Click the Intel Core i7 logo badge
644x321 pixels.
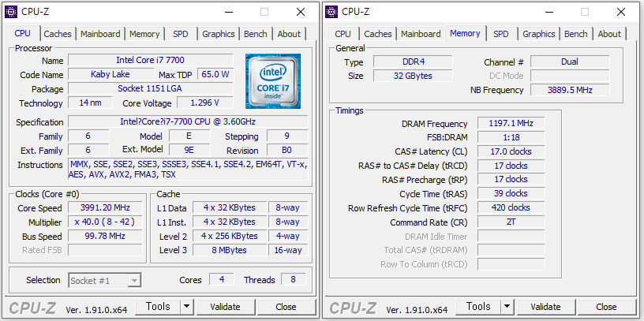[273, 81]
